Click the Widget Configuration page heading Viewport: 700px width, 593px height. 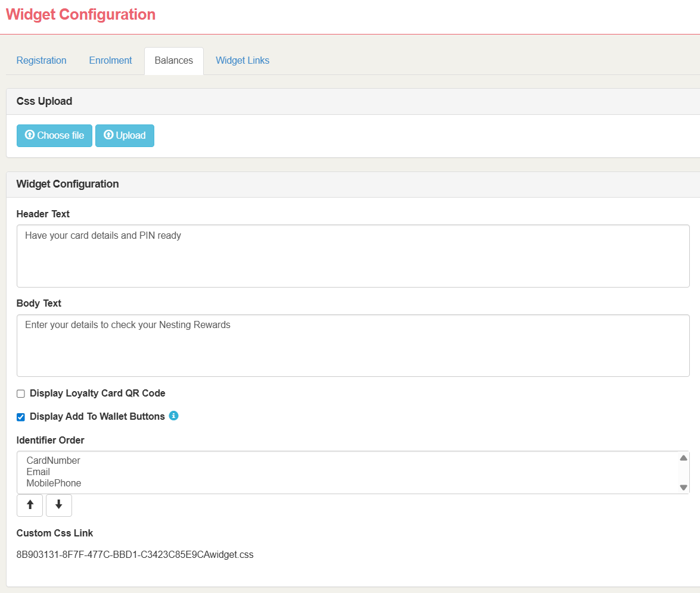point(80,15)
